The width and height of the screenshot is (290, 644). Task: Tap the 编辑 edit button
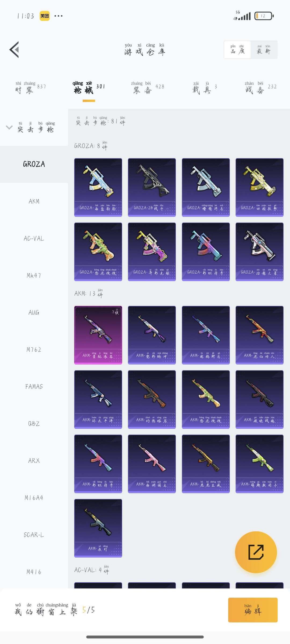pyautogui.click(x=253, y=610)
